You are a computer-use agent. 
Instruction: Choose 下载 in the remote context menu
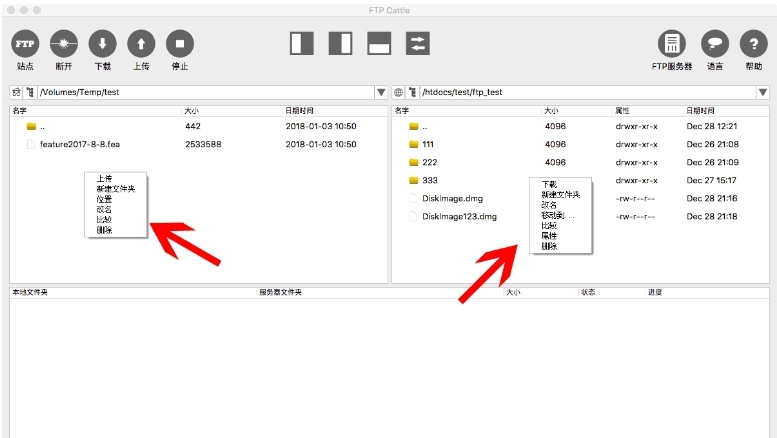tap(549, 184)
